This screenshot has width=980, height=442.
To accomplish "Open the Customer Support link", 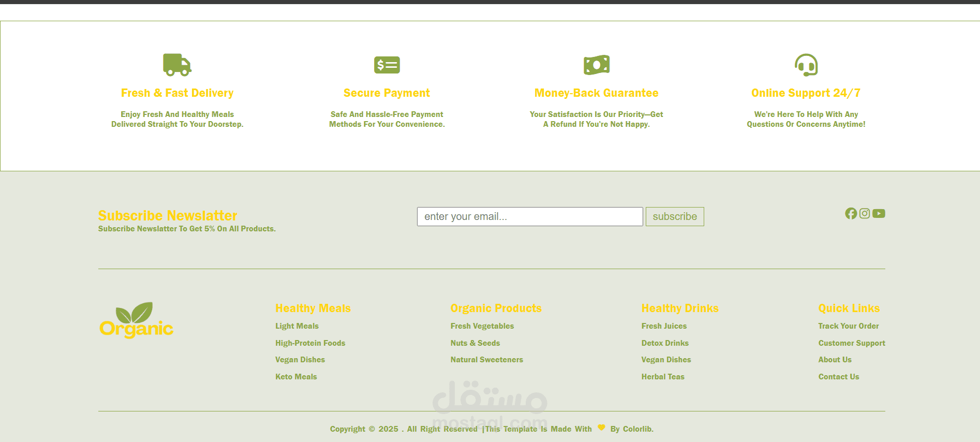I will pos(852,343).
